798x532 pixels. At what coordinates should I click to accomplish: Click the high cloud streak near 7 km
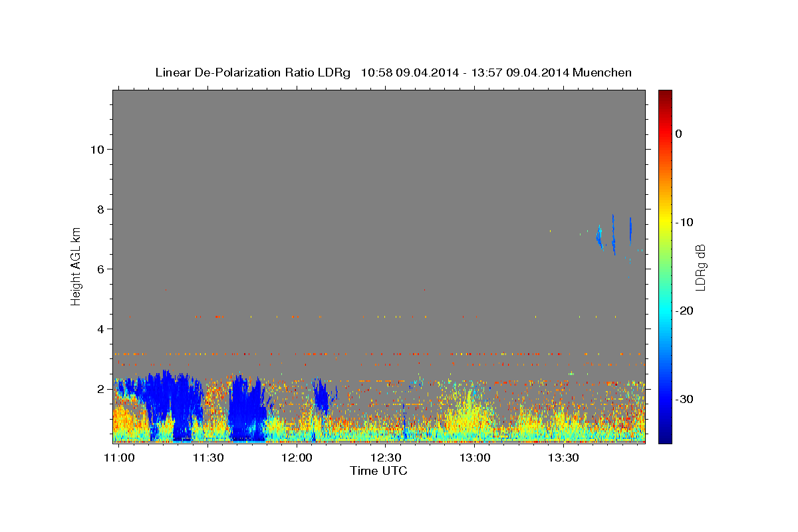614,235
